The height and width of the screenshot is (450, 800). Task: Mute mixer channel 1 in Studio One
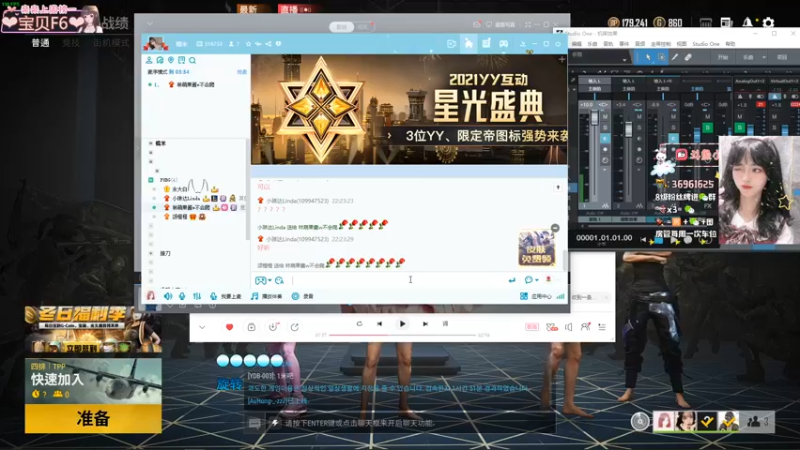click(x=605, y=116)
